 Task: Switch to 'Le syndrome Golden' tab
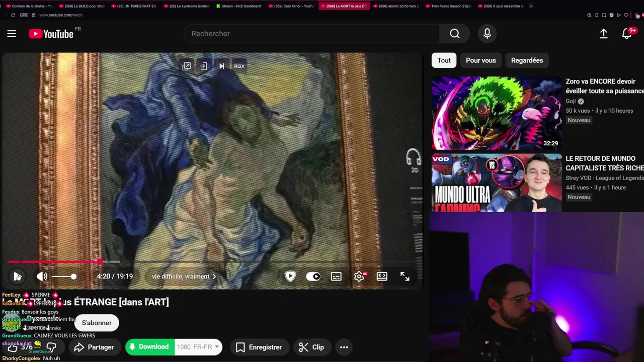tap(187, 6)
